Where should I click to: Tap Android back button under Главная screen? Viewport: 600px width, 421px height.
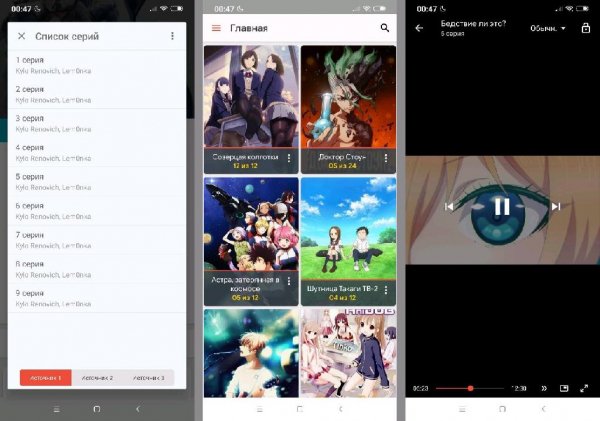[341, 409]
